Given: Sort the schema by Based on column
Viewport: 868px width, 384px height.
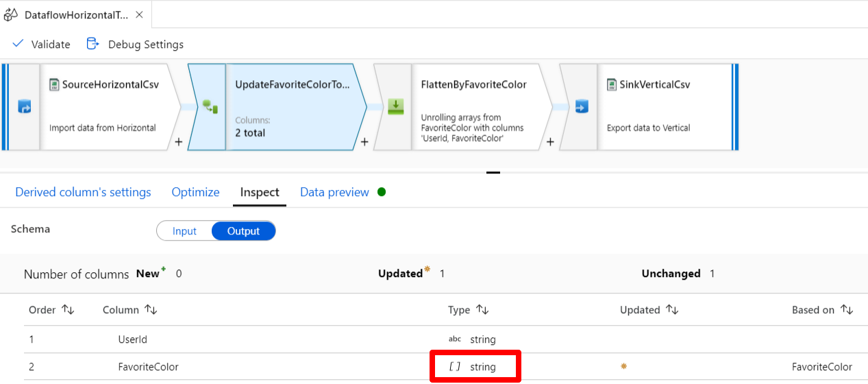Looking at the screenshot, I should click(847, 310).
